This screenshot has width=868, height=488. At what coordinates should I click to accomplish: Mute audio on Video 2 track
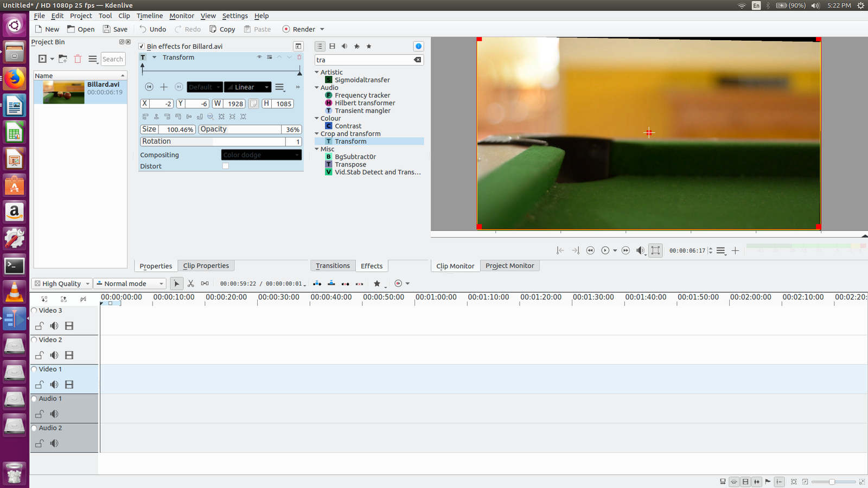[x=54, y=355]
